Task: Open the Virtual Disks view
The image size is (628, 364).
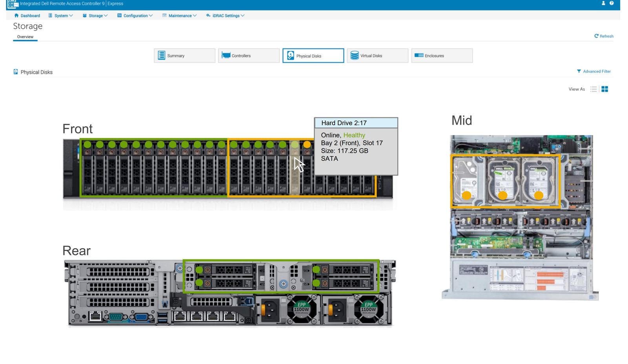Action: click(x=377, y=55)
